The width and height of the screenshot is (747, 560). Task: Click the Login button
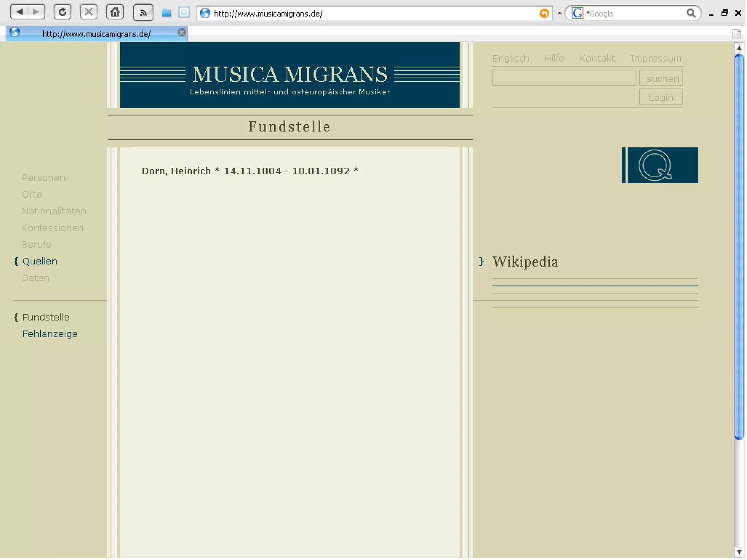pyautogui.click(x=661, y=97)
